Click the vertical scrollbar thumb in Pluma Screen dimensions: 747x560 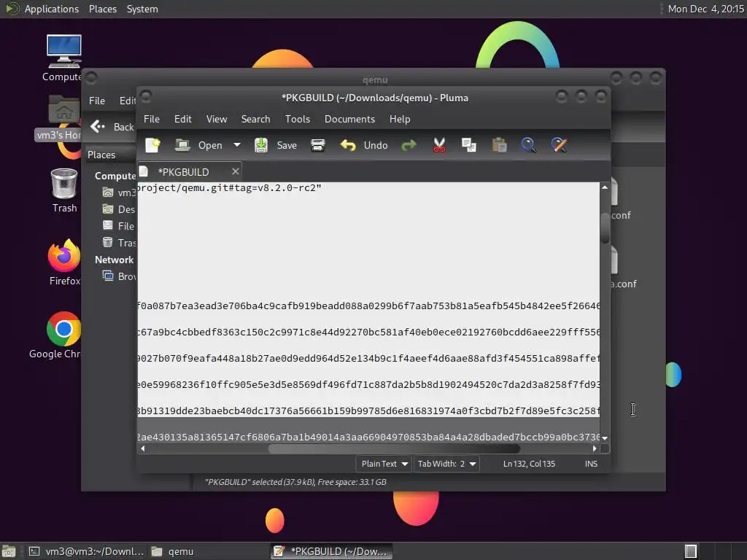[605, 227]
